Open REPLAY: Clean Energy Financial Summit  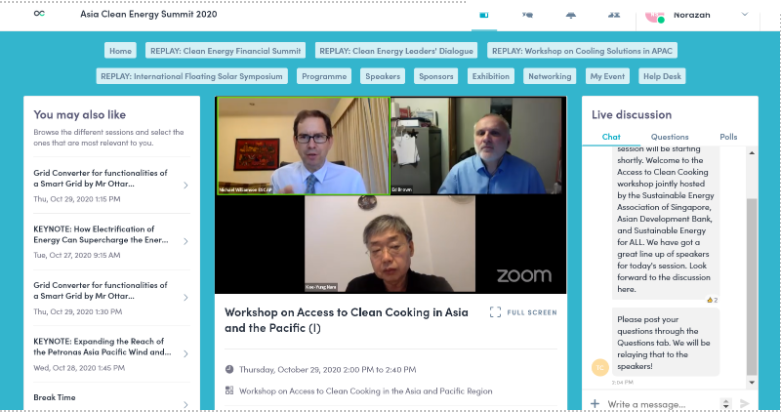click(x=225, y=51)
